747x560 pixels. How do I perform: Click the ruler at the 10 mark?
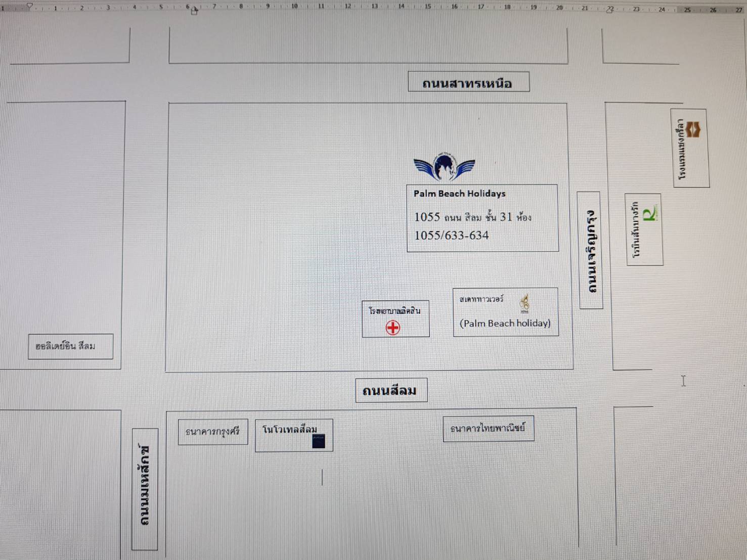coord(294,7)
